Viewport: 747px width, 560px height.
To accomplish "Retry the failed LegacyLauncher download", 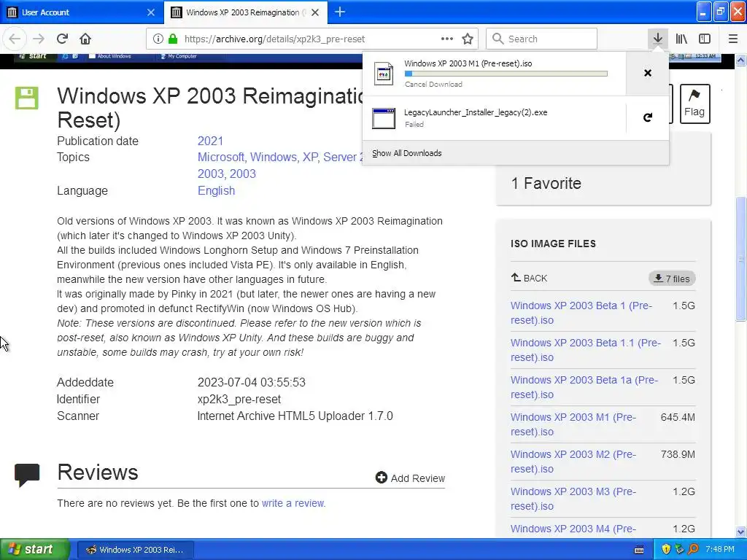I will (x=648, y=117).
